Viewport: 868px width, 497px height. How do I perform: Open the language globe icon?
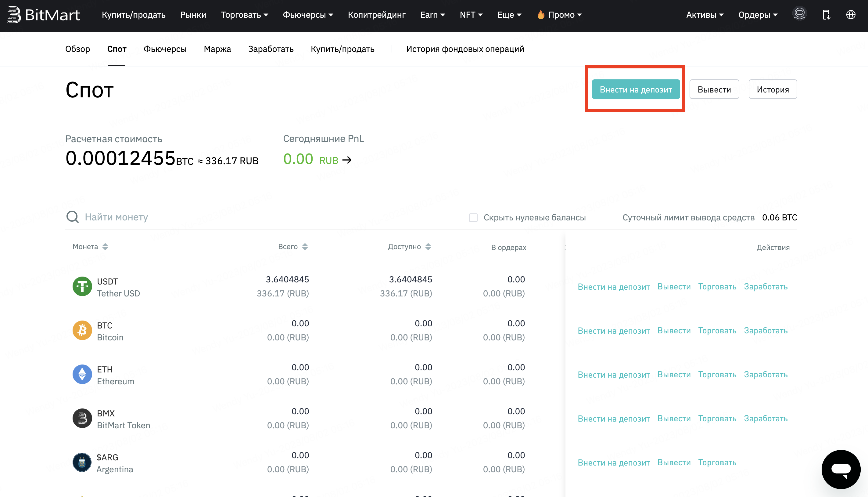tap(851, 15)
